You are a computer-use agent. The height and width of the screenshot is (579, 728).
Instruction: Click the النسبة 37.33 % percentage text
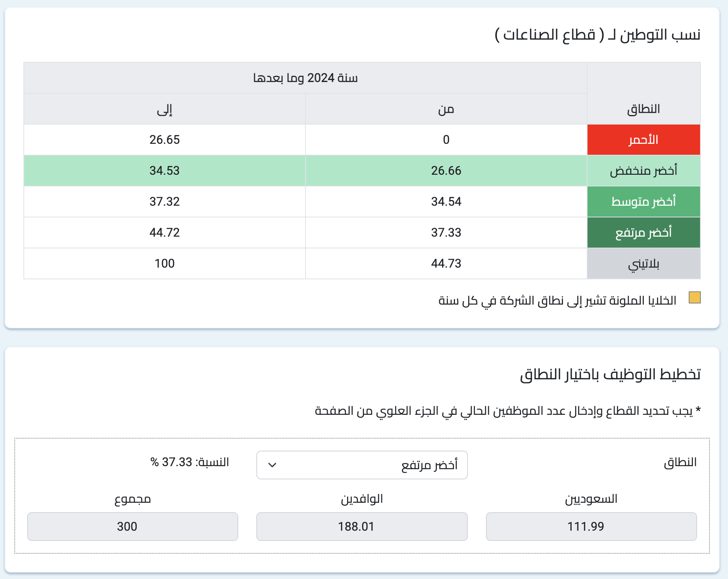(x=190, y=462)
